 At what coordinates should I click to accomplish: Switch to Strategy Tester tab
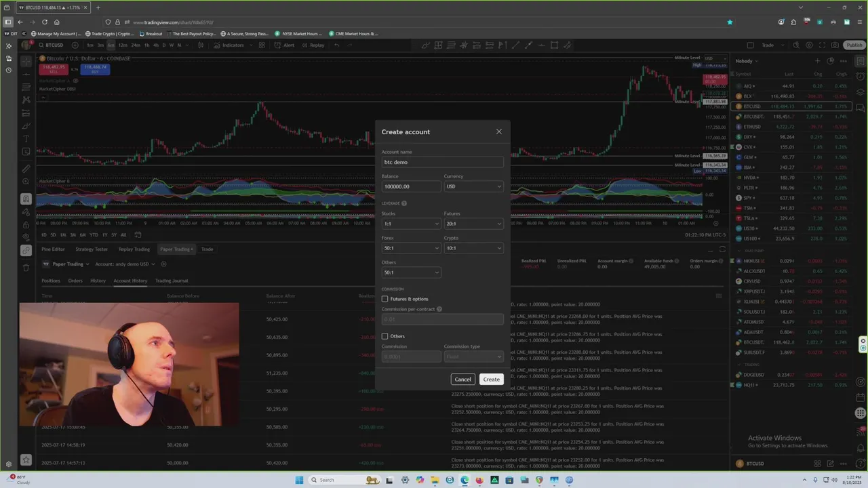[92, 249]
